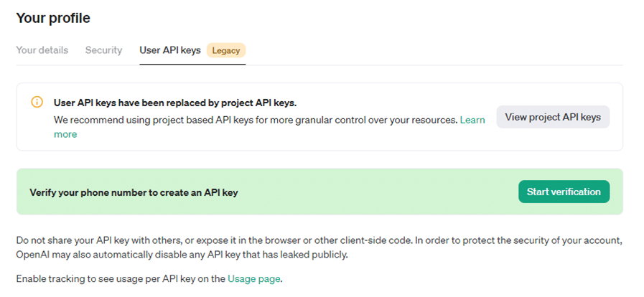The width and height of the screenshot is (644, 297).
Task: Open the Your details tab
Action: tap(42, 50)
